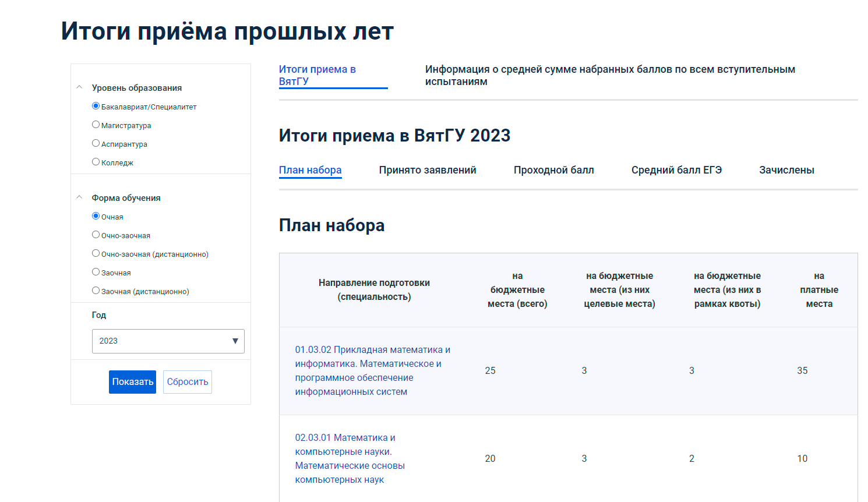Image resolution: width=868 pixels, height=502 pixels.
Task: Select Заочная (дистанционно) radio button
Action: [96, 291]
